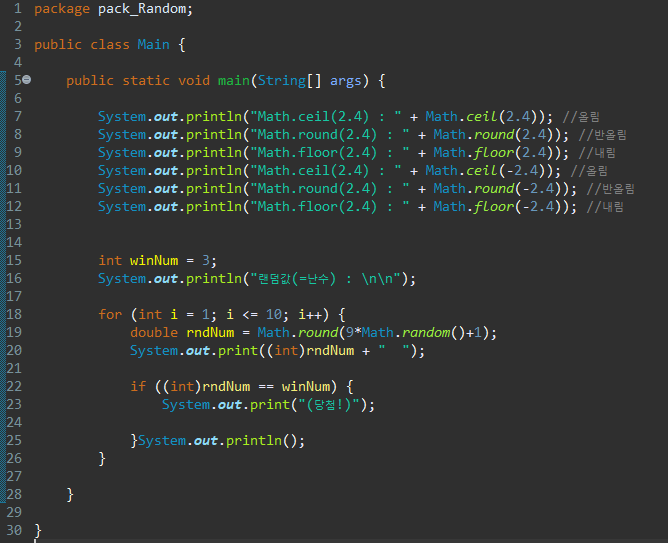Viewport: 668px width, 543px height.
Task: Click the if keyword on line 22
Action: pos(138,386)
